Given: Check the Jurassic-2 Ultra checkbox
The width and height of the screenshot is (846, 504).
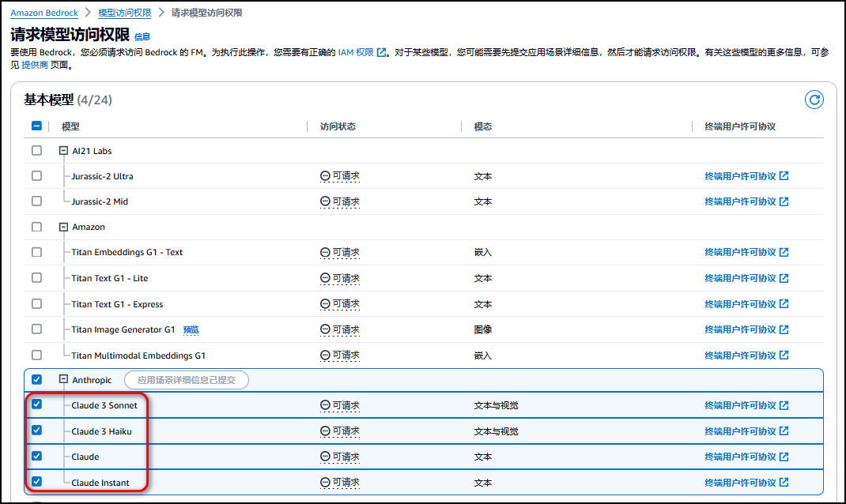Looking at the screenshot, I should click(x=36, y=175).
